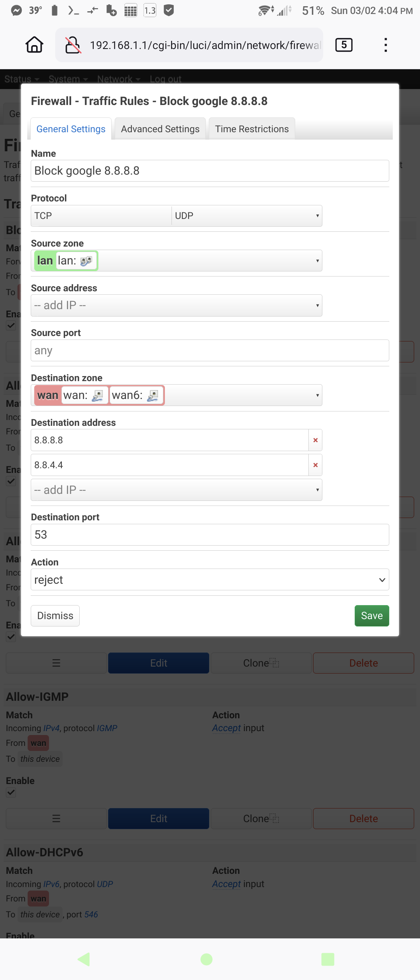Open the Source address add IP dropdown
The height and width of the screenshot is (980, 420).
(177, 305)
